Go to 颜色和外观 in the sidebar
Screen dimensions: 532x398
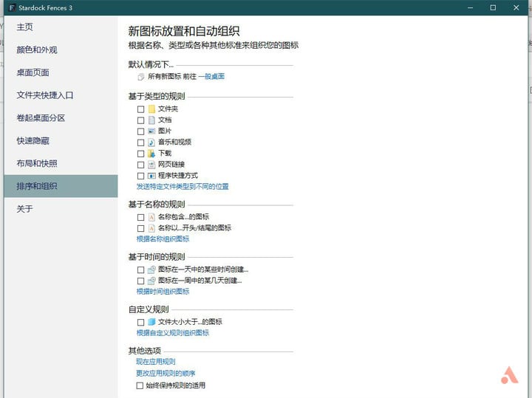point(61,49)
